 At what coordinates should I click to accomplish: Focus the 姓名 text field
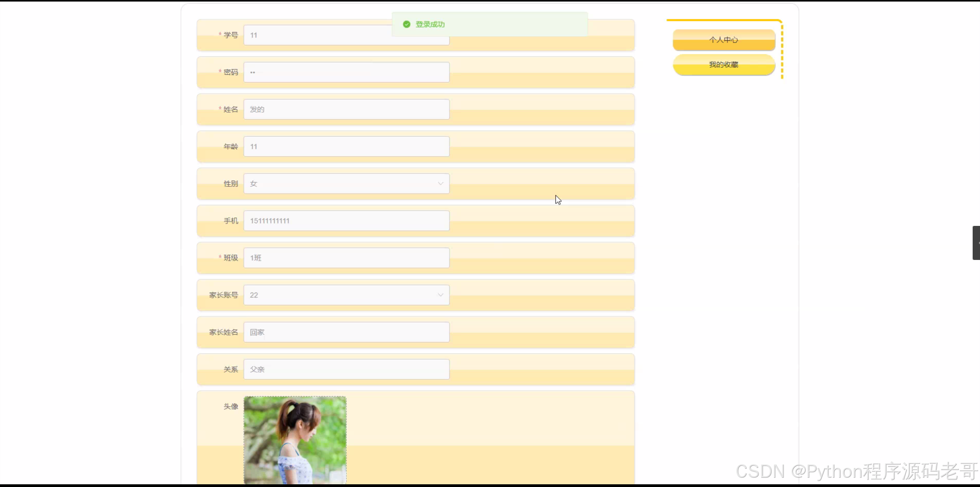[x=346, y=109]
